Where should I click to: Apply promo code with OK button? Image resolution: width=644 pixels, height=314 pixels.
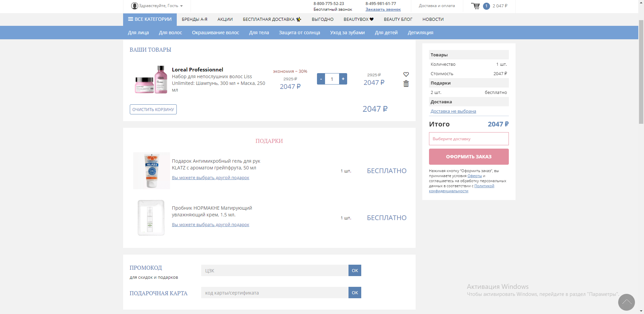point(355,270)
